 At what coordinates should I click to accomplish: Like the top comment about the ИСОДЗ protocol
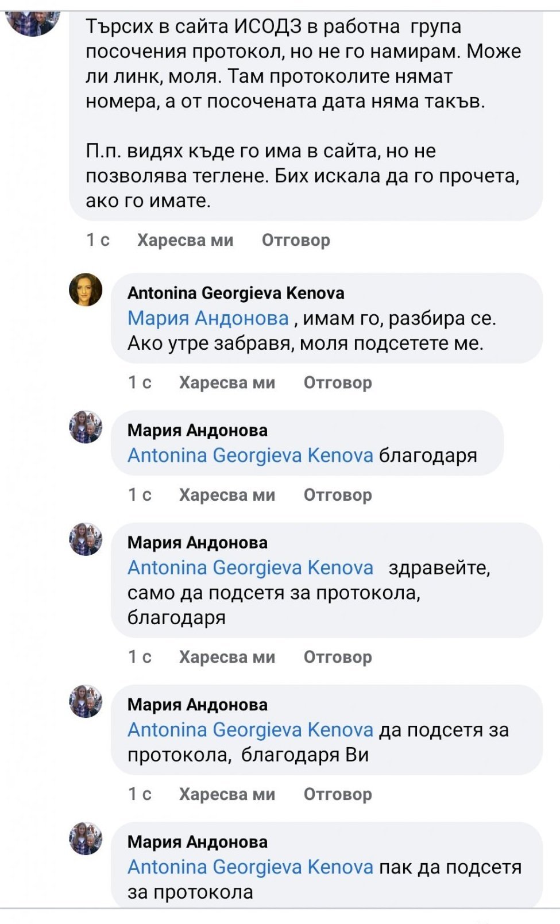pyautogui.click(x=185, y=240)
